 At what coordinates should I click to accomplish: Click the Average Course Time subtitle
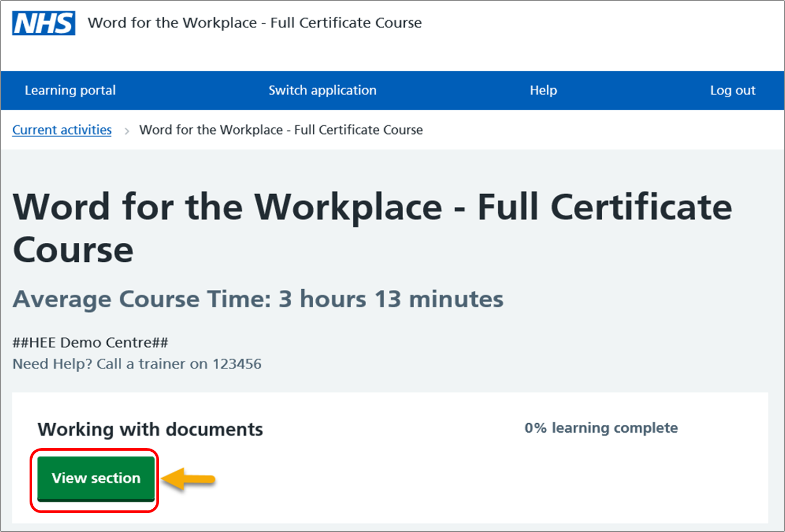(258, 299)
